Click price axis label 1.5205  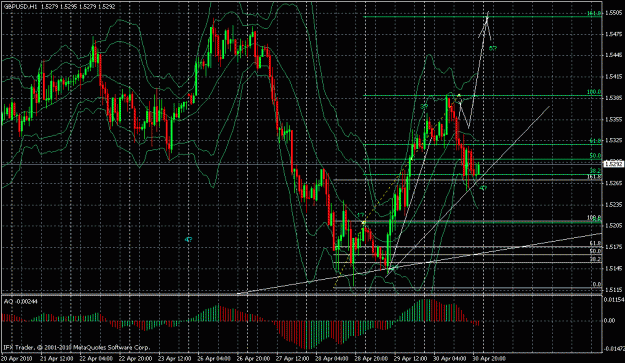614,226
